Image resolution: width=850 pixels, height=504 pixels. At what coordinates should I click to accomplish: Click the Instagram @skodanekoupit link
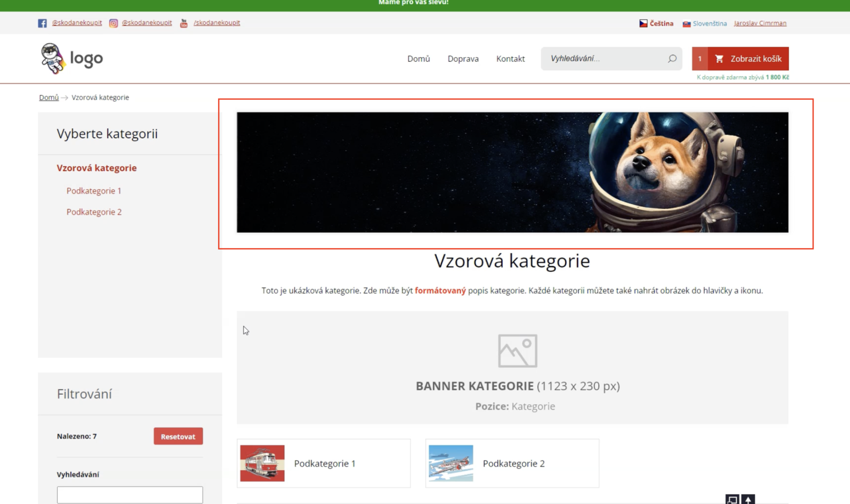[147, 23]
